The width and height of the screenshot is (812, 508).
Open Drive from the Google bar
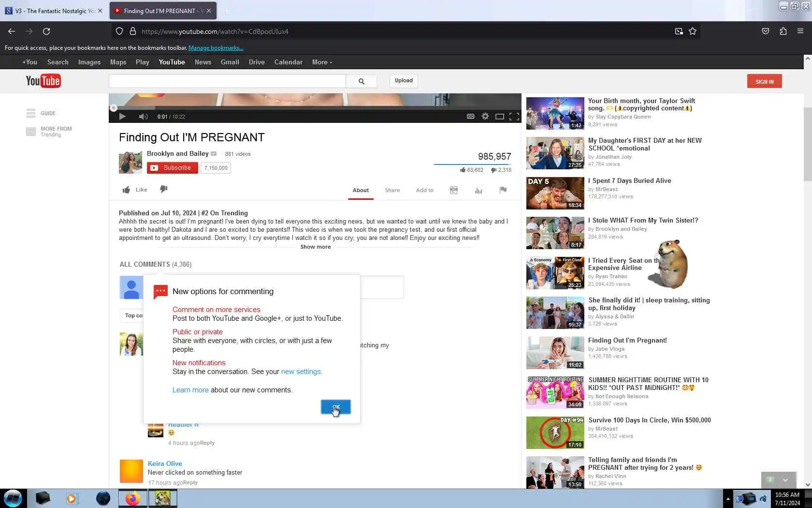click(x=257, y=62)
